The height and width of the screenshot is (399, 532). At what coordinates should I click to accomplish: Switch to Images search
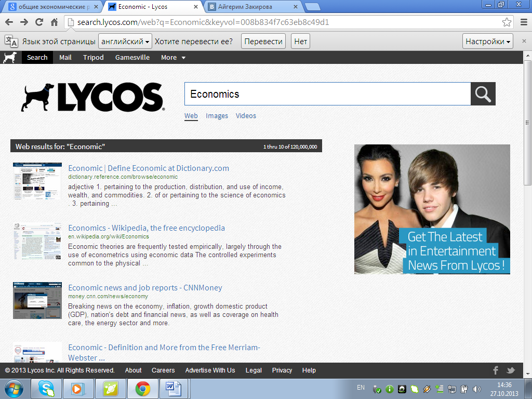(217, 116)
